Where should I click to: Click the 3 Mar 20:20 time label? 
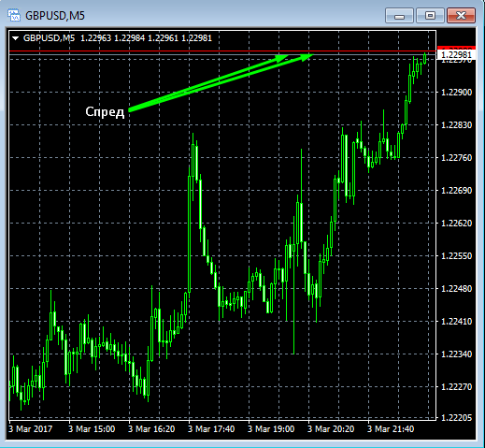331,429
